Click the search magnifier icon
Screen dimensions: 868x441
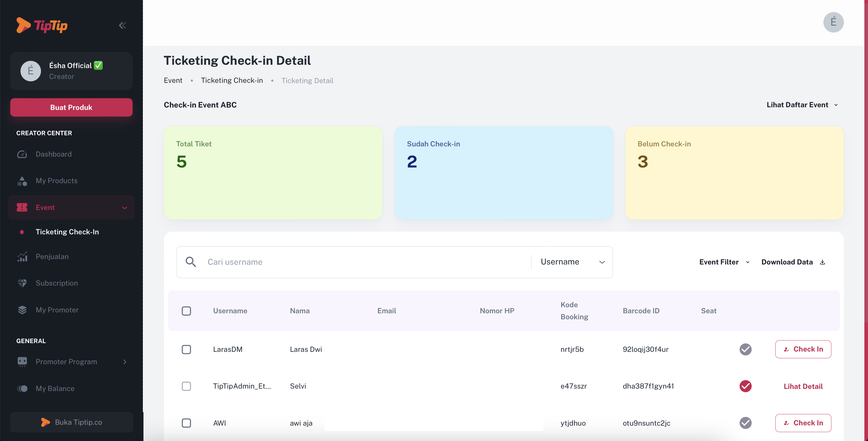pos(191,262)
